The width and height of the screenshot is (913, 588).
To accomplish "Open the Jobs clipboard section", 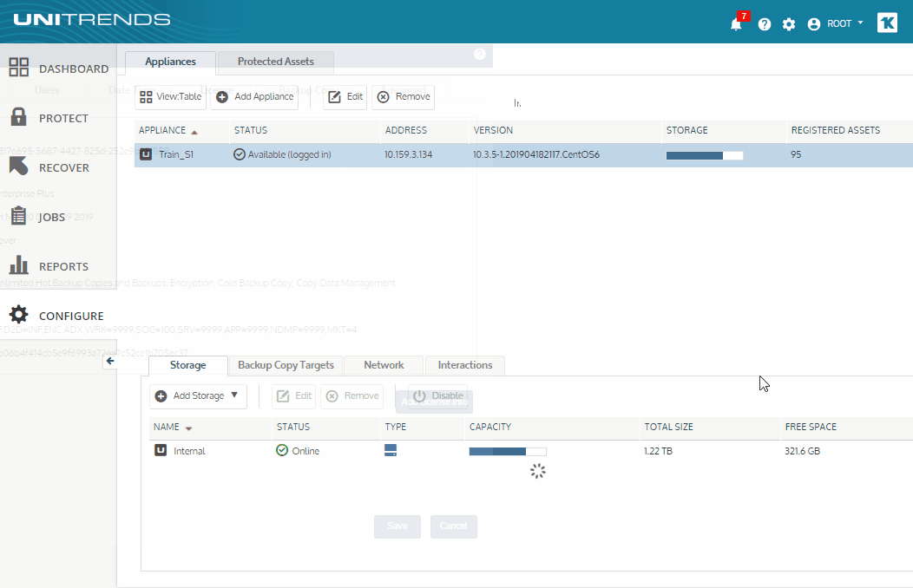I will tap(58, 216).
